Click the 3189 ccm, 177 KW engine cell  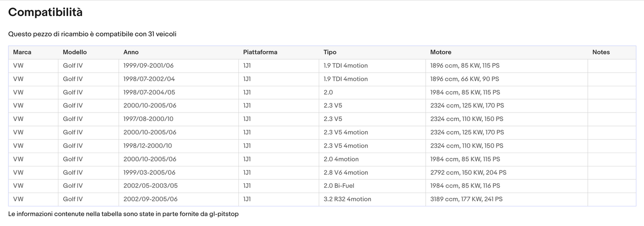tap(466, 199)
